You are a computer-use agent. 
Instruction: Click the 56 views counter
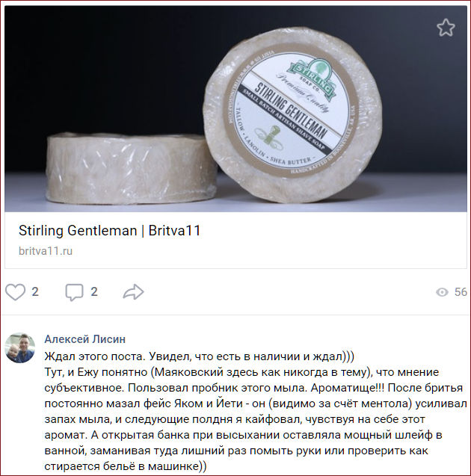click(x=461, y=292)
